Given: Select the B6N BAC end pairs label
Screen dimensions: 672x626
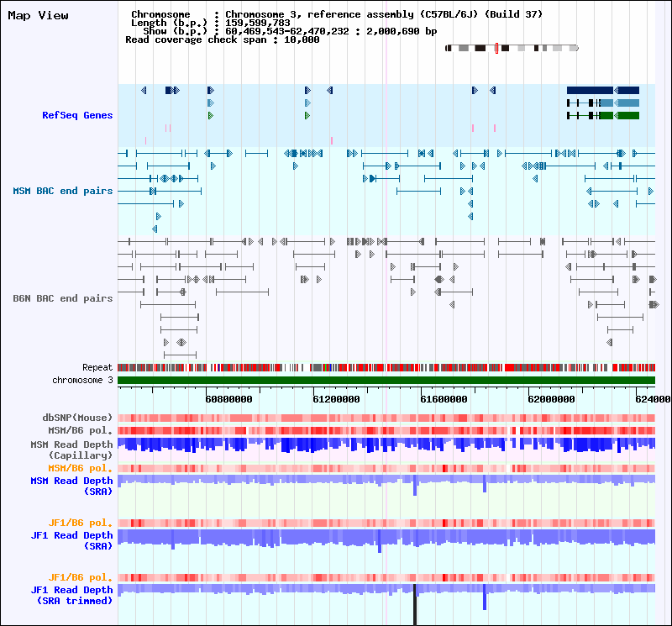Looking at the screenshot, I should tap(62, 298).
